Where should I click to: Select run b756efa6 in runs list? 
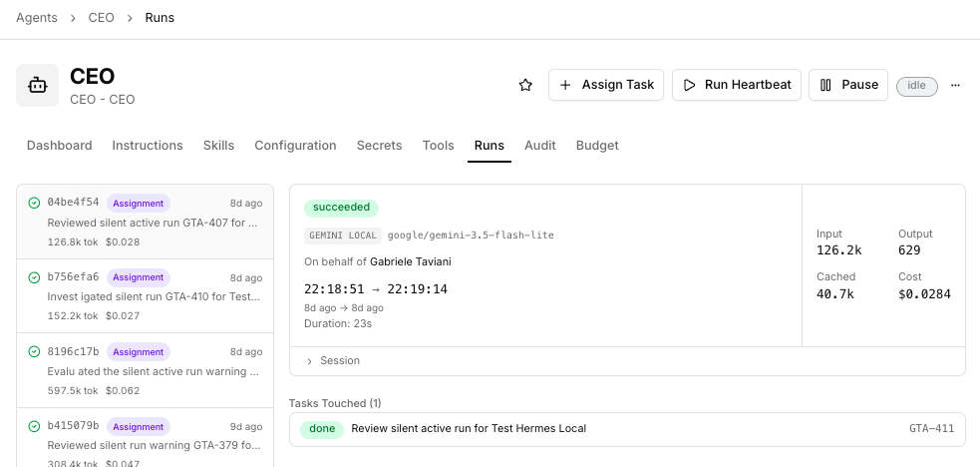pyautogui.click(x=145, y=296)
